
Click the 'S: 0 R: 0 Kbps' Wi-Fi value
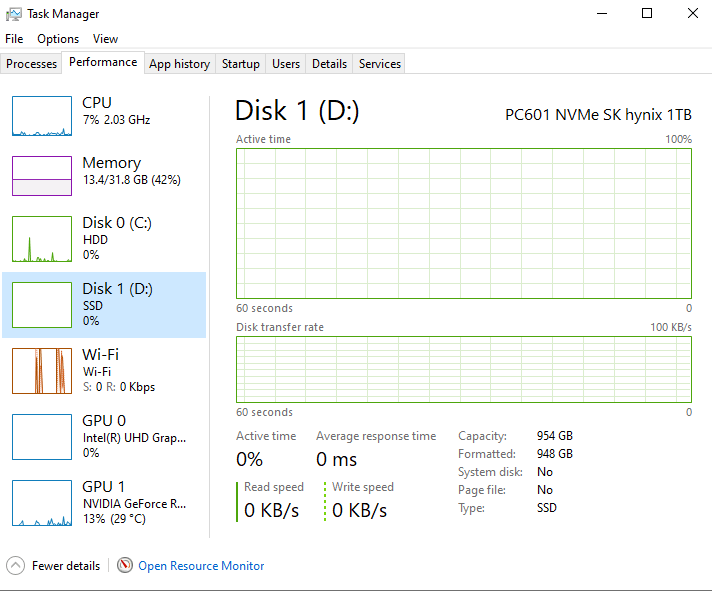(119, 387)
